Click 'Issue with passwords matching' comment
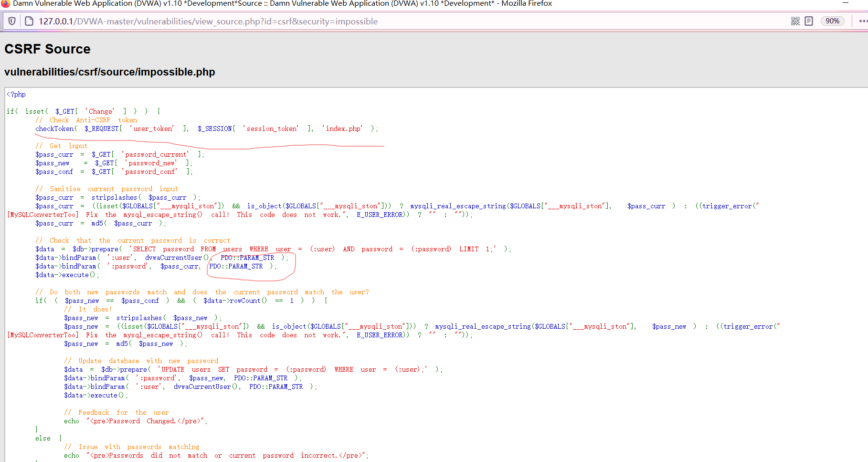This screenshot has height=462, width=868. [x=132, y=447]
